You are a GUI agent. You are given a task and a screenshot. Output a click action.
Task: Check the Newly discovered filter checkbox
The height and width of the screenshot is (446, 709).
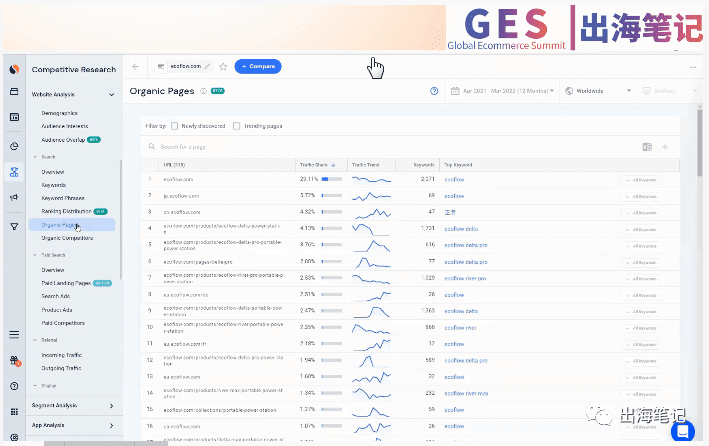pos(175,126)
